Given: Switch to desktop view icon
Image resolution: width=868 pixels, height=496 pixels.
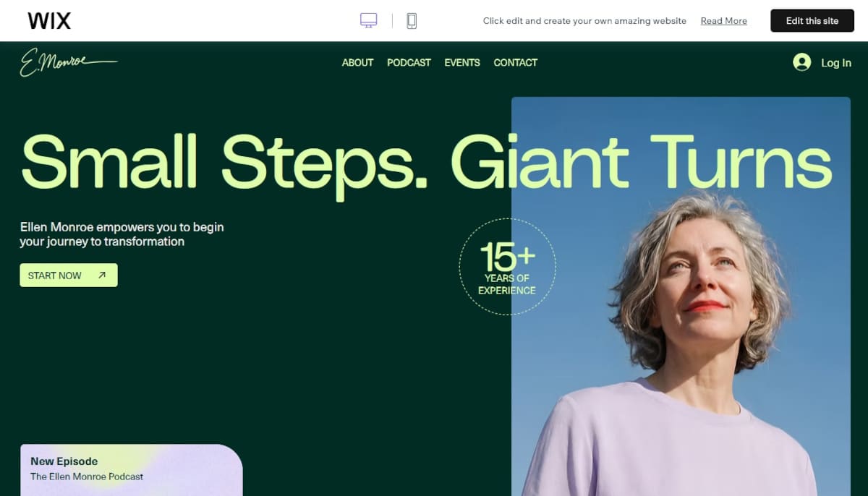Looking at the screenshot, I should click(369, 21).
